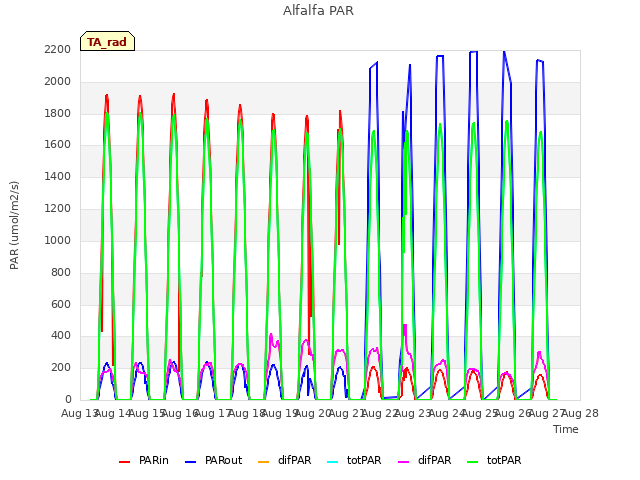Viewport: 640px width, 480px height.
Task: Click the 1200 y-axis tick label
Action: pyautogui.click(x=58, y=209)
